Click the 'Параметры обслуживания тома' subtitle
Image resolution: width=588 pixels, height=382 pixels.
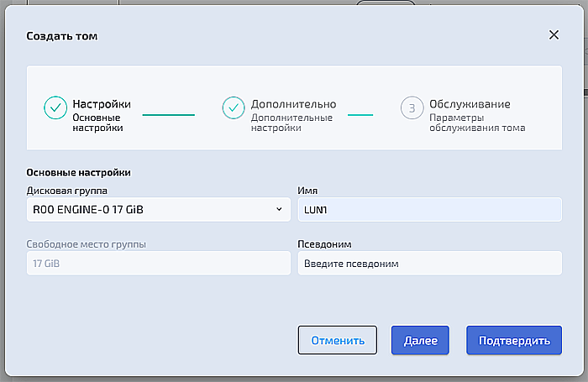477,123
